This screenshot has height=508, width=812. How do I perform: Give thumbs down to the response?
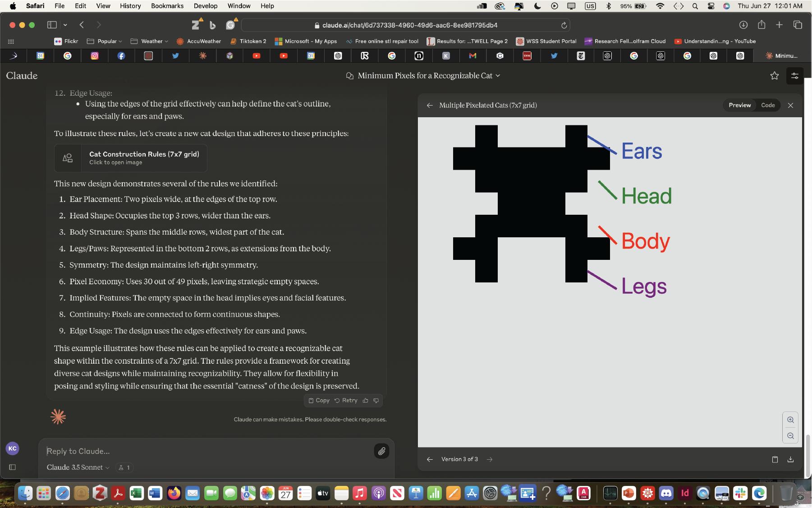[376, 400]
